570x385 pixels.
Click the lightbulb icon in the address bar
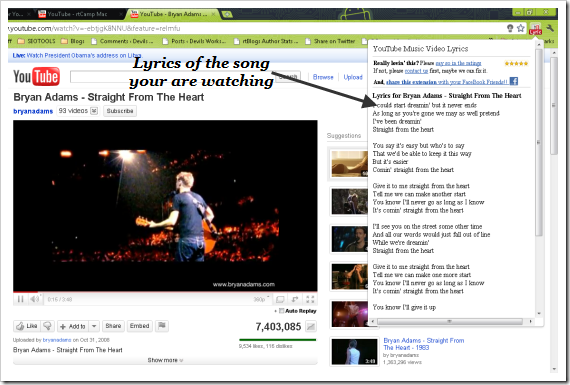[x=510, y=28]
